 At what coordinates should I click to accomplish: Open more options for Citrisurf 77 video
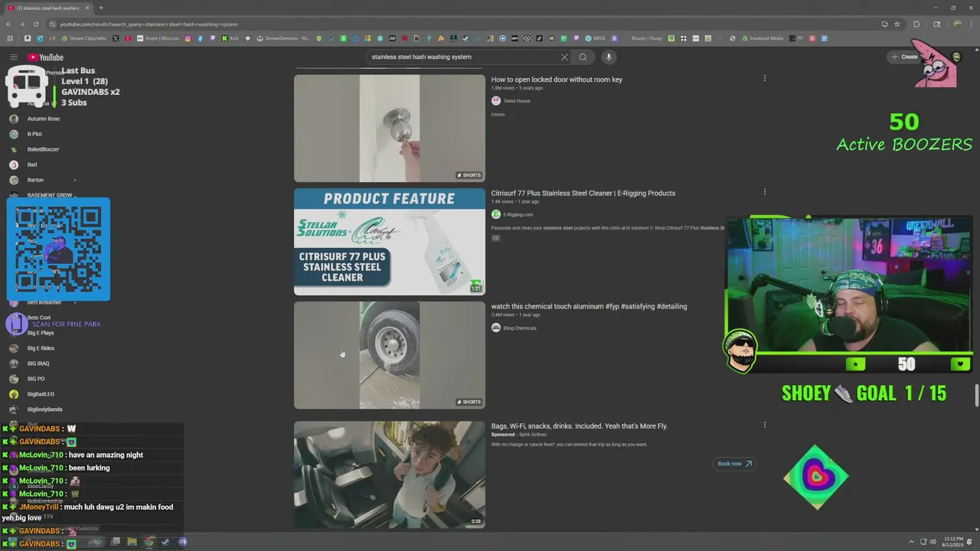point(764,192)
